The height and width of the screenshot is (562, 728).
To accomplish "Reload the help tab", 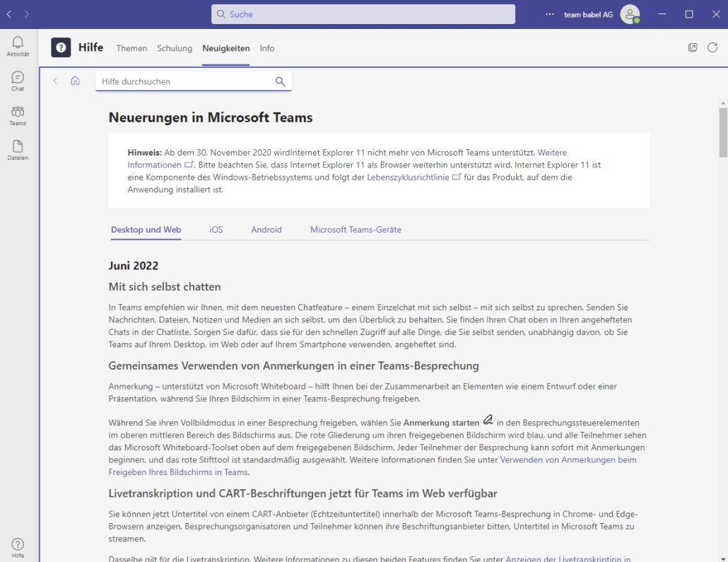I will pos(712,47).
